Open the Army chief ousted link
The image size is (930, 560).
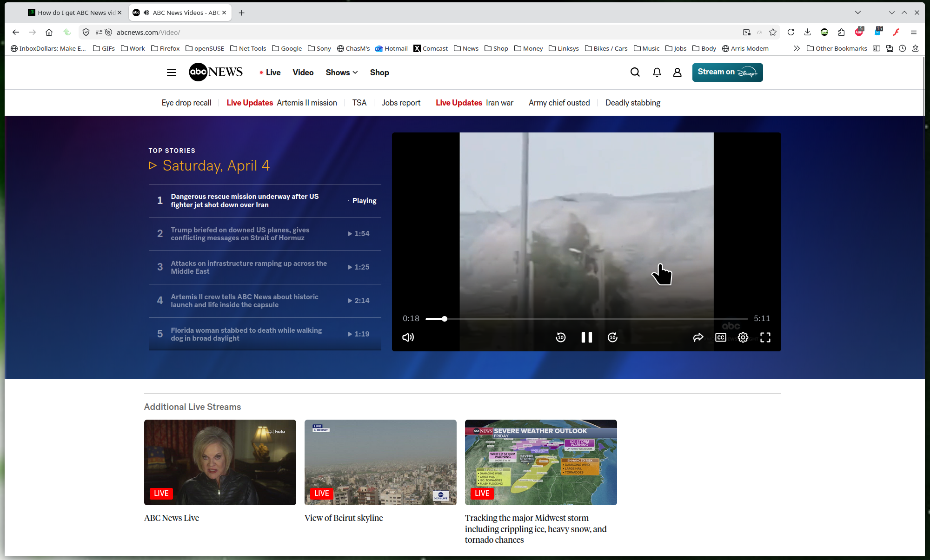(x=559, y=103)
